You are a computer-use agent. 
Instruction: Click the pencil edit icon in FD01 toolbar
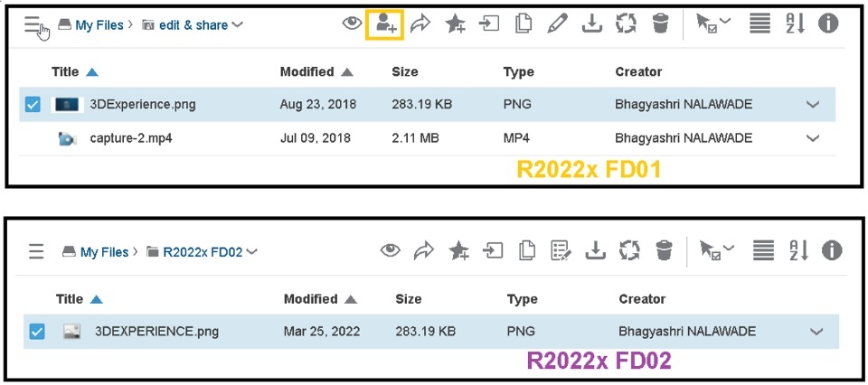tap(557, 24)
